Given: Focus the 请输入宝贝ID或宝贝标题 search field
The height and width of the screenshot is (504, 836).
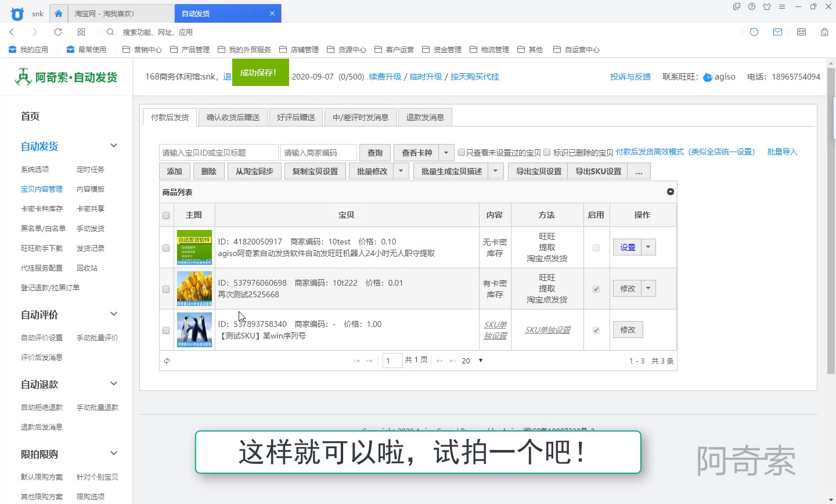Looking at the screenshot, I should [219, 153].
